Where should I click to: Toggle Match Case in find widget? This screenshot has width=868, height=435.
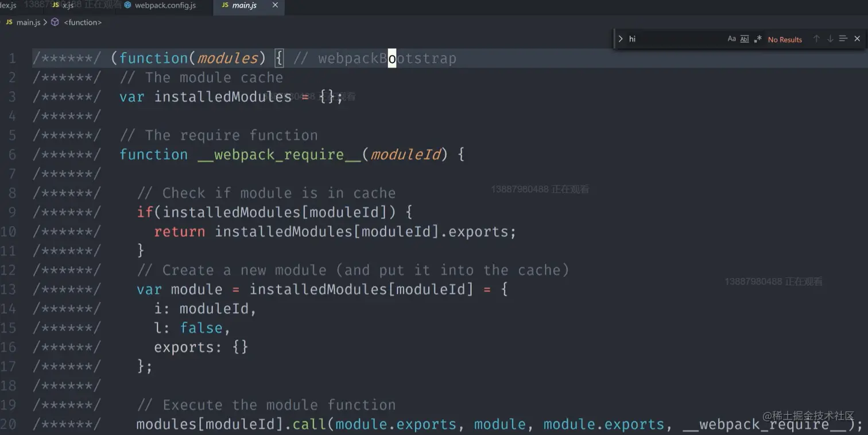[731, 39]
